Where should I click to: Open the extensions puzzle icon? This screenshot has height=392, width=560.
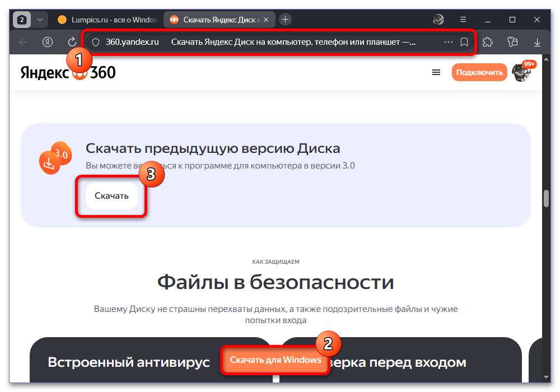tap(488, 42)
